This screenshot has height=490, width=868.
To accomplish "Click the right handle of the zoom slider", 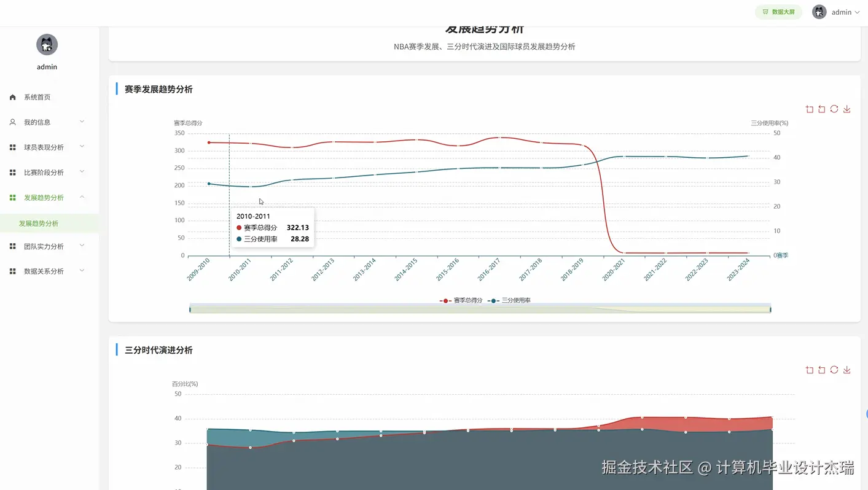I will (770, 309).
